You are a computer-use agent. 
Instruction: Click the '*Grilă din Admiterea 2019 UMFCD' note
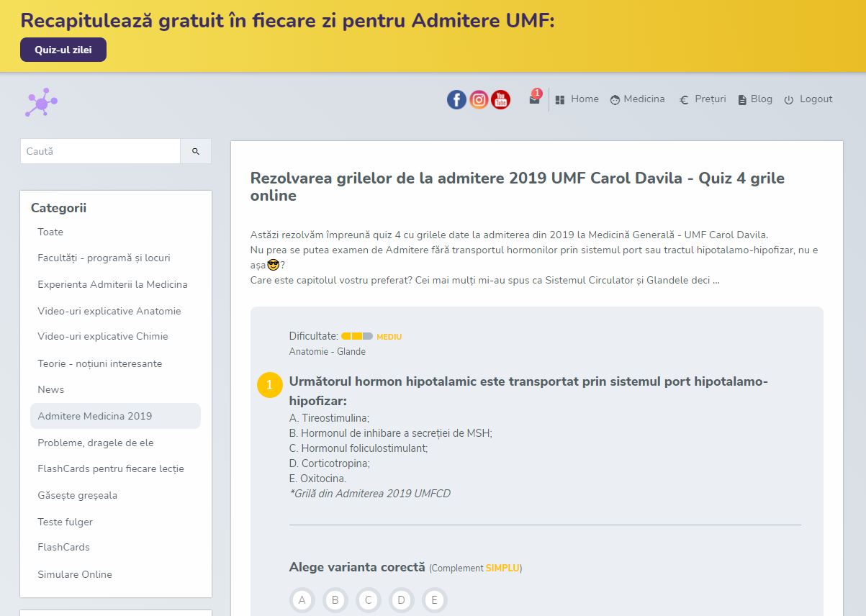(370, 494)
